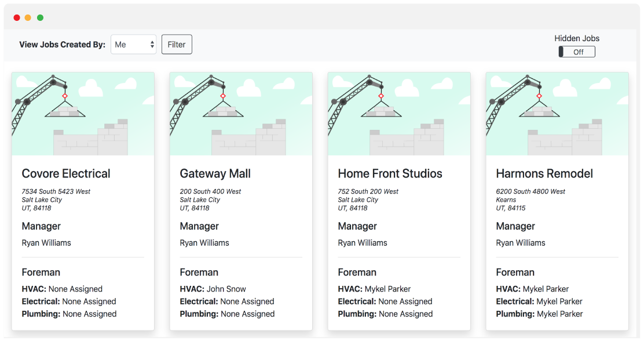The width and height of the screenshot is (644, 345).
Task: Toggle the Hidden Jobs switch
Action: click(x=576, y=52)
